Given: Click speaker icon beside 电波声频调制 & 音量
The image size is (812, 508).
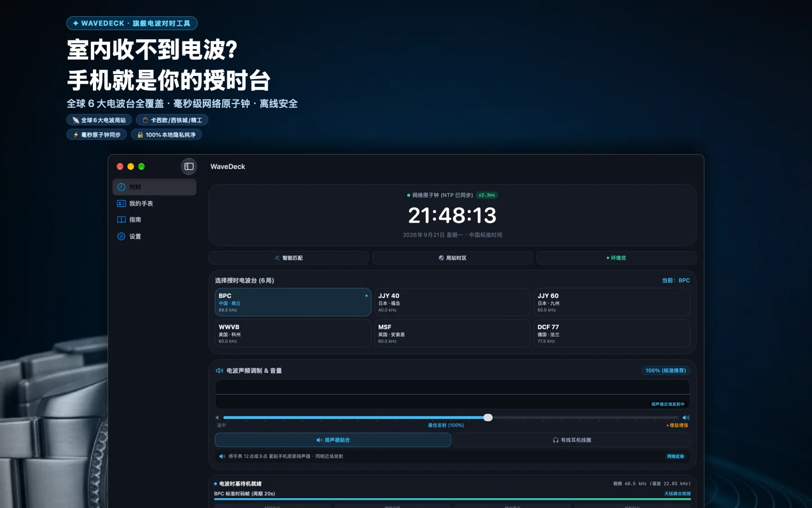Looking at the screenshot, I should (219, 371).
